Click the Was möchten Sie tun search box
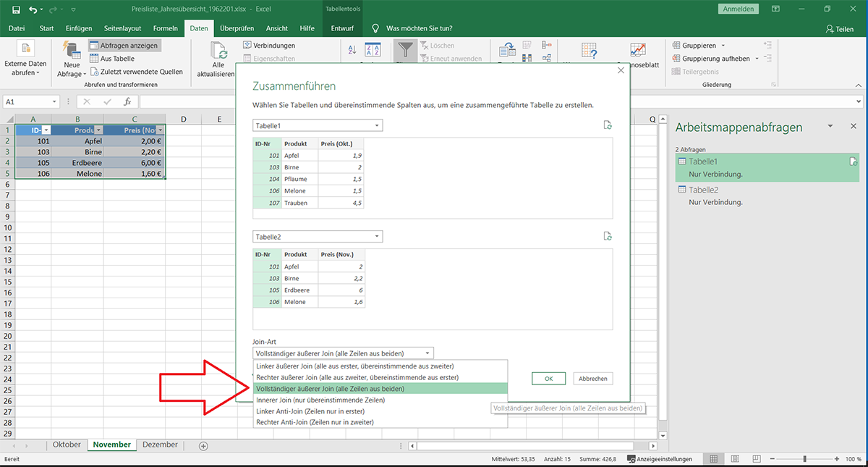The width and height of the screenshot is (868, 467). [x=420, y=28]
